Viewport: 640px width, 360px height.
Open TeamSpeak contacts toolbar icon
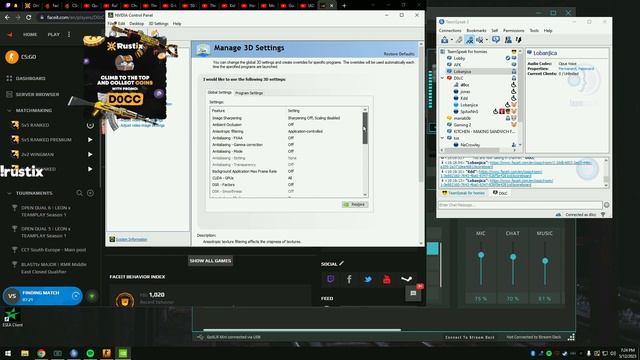point(508,40)
